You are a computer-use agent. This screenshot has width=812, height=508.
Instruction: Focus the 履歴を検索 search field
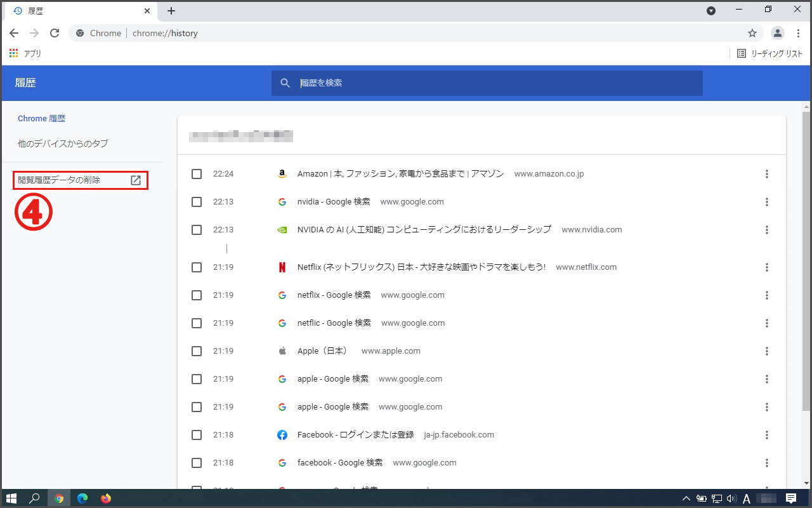click(487, 83)
